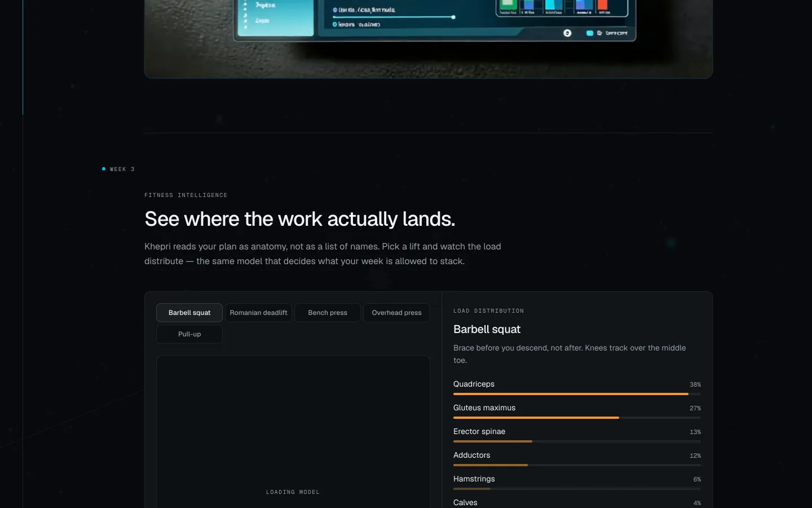
Task: Choose the Overhead press lift
Action: (x=396, y=313)
